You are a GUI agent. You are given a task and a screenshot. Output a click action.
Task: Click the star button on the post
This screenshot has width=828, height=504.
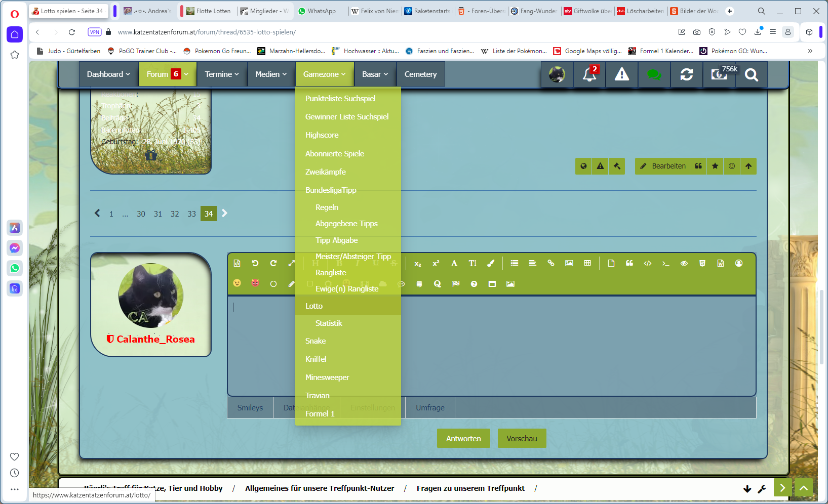[715, 166]
